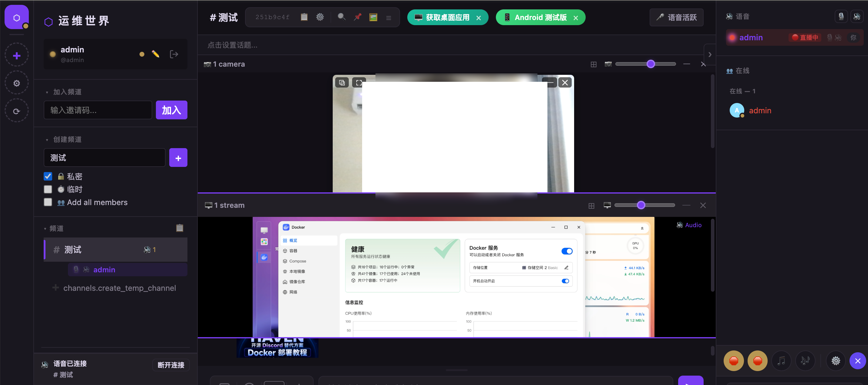The image size is (868, 385).
Task: Open the hamburger menu in channel header
Action: click(389, 18)
